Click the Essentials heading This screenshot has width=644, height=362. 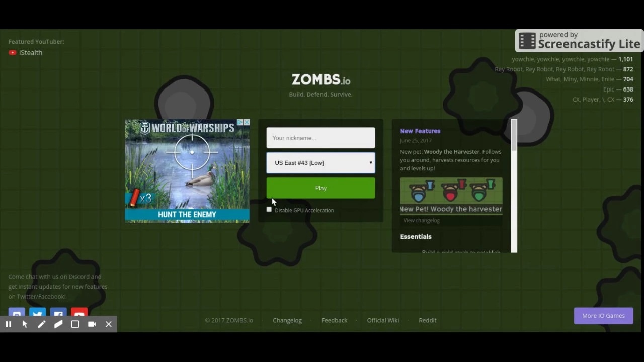tap(416, 236)
